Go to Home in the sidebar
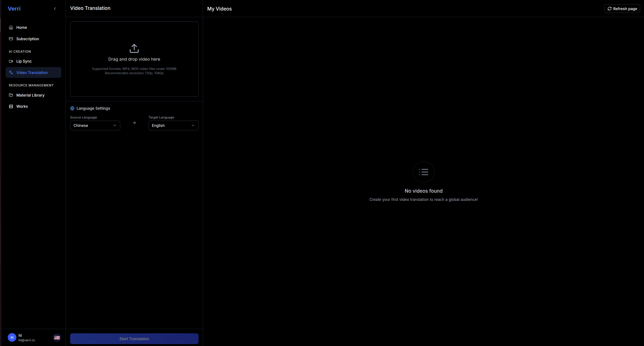The height and width of the screenshot is (346, 644). (x=22, y=28)
